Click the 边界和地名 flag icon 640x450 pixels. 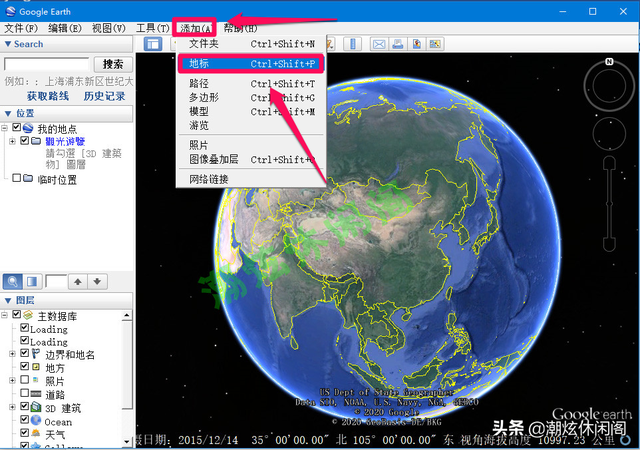36,354
